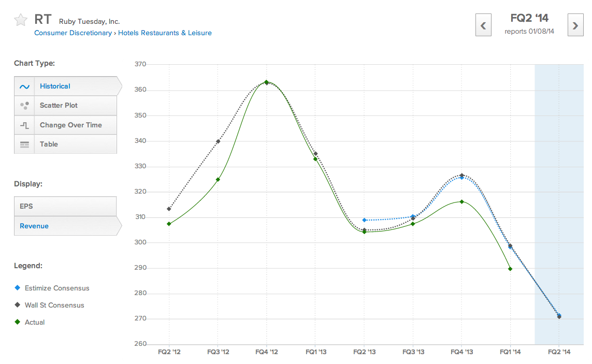Click the Ruby Tuesday, Inc. company name
Screen dimensions: 592x364
coord(89,22)
